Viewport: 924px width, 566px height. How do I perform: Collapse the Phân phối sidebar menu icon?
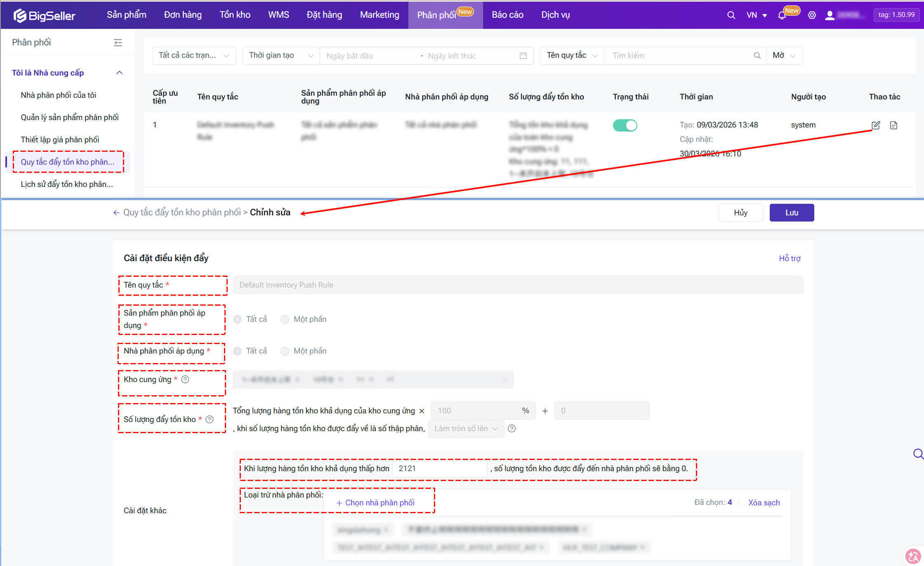point(118,42)
